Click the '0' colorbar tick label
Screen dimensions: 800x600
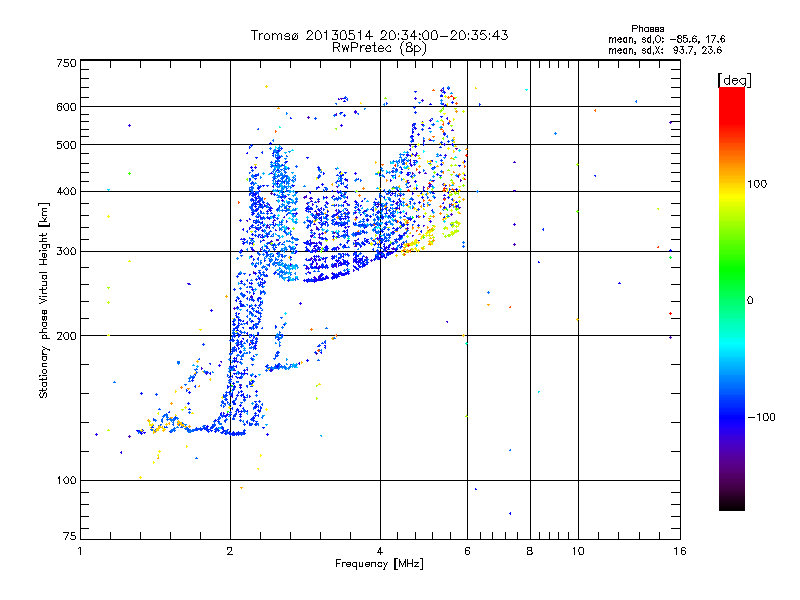tap(750, 301)
